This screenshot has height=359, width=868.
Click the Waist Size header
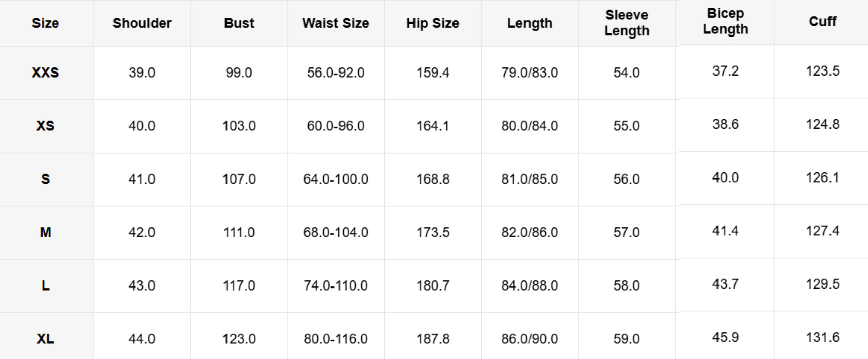click(335, 23)
